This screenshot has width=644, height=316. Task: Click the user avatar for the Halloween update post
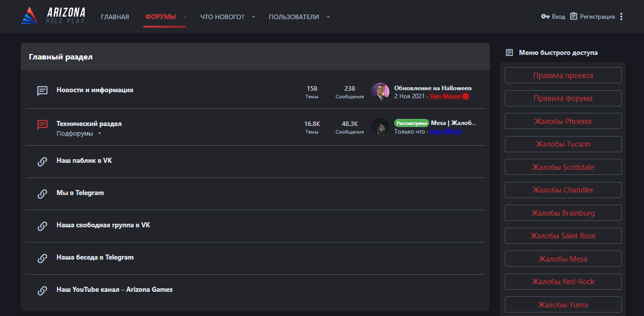click(x=380, y=92)
